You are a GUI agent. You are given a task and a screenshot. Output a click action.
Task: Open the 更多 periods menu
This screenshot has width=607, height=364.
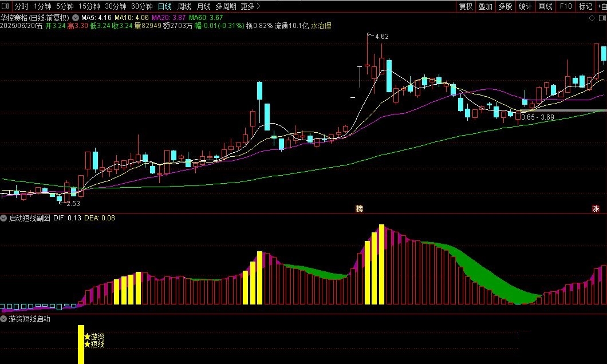250,6
